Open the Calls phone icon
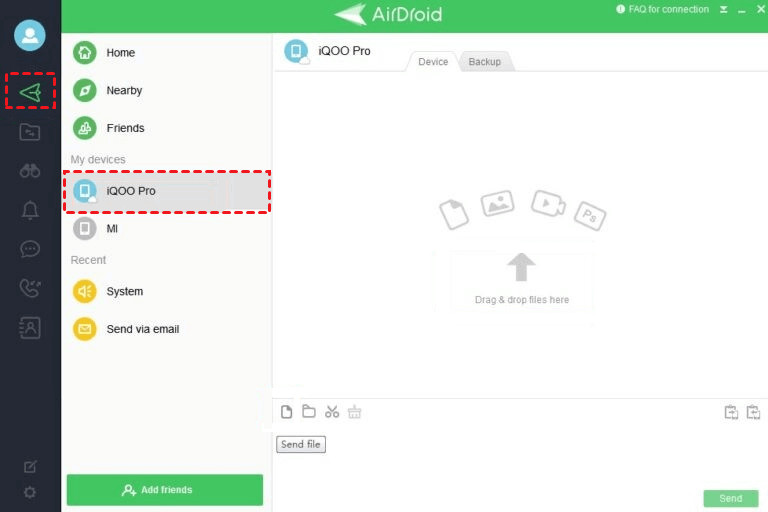The width and height of the screenshot is (768, 512). [30, 288]
